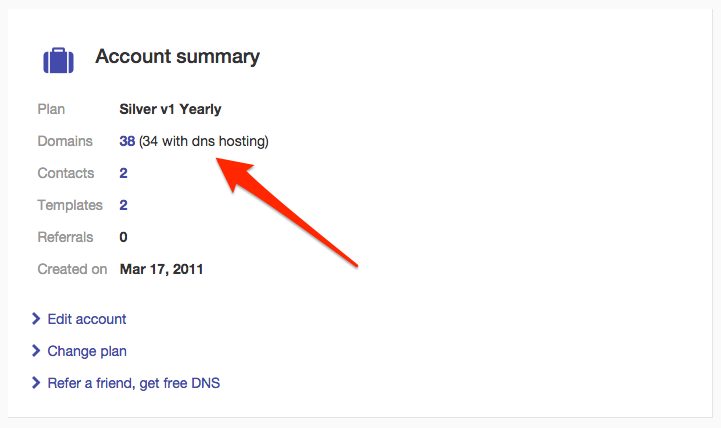The image size is (721, 428).
Task: Click the Account summary heading
Action: [x=177, y=57]
